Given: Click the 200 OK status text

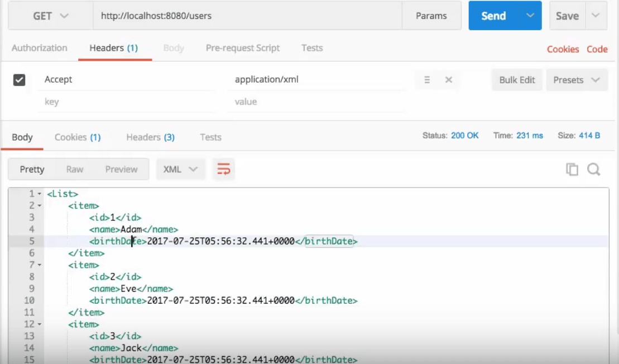Looking at the screenshot, I should click(464, 136).
